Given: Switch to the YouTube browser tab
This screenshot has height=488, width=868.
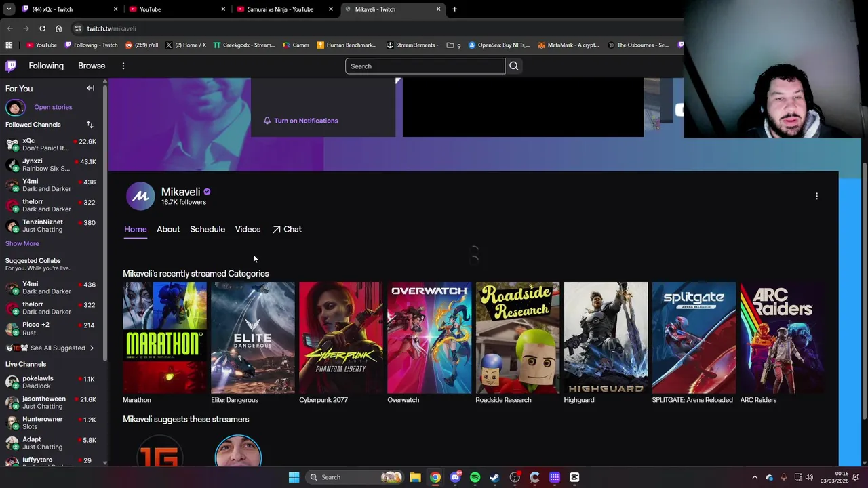Looking at the screenshot, I should (x=178, y=9).
